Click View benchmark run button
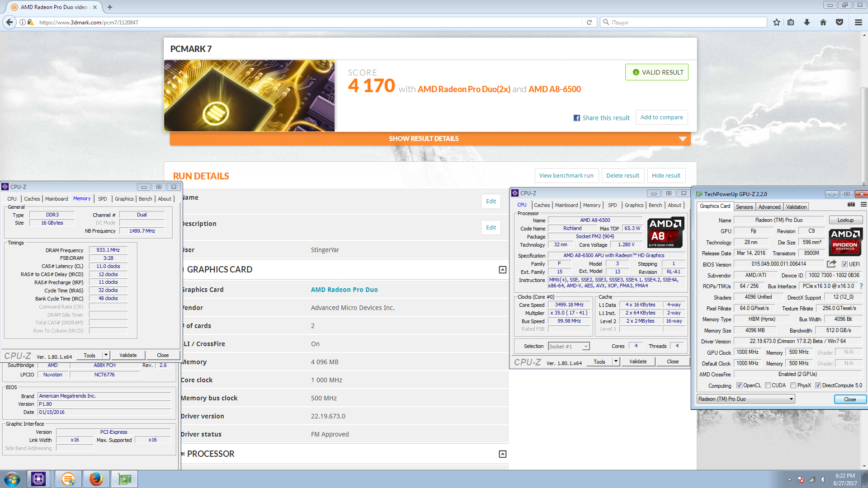The image size is (868, 488). [x=566, y=176]
